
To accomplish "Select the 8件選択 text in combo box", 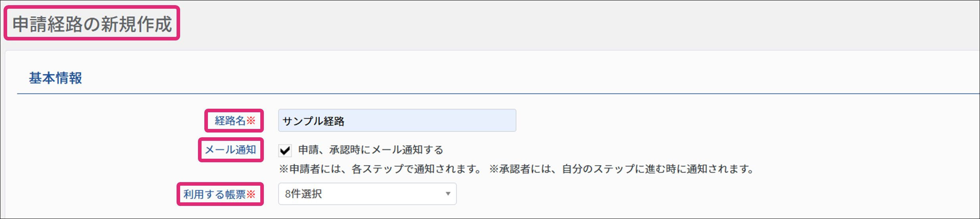I will [x=303, y=194].
